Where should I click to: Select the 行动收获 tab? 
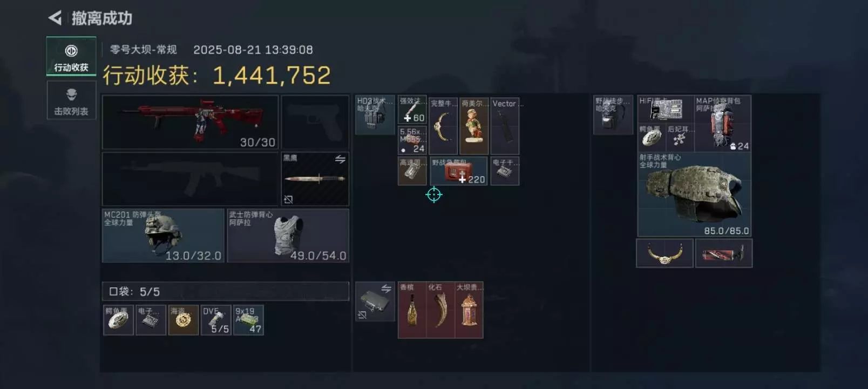pos(71,56)
